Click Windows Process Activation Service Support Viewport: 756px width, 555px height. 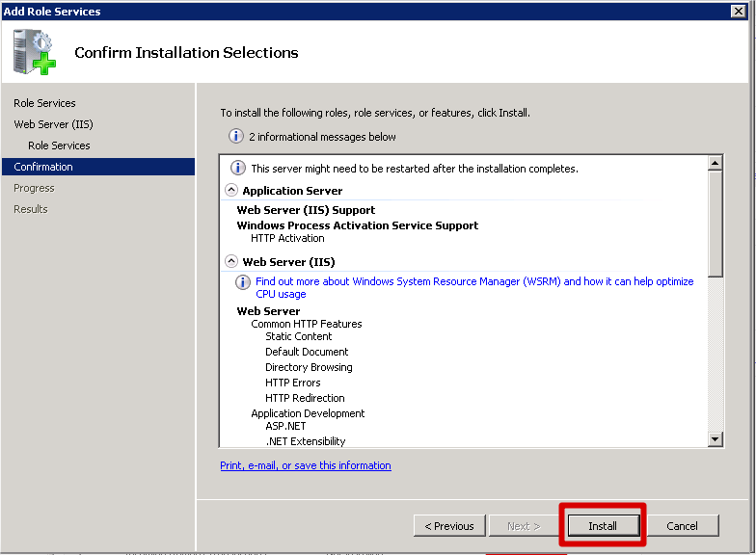357,225
